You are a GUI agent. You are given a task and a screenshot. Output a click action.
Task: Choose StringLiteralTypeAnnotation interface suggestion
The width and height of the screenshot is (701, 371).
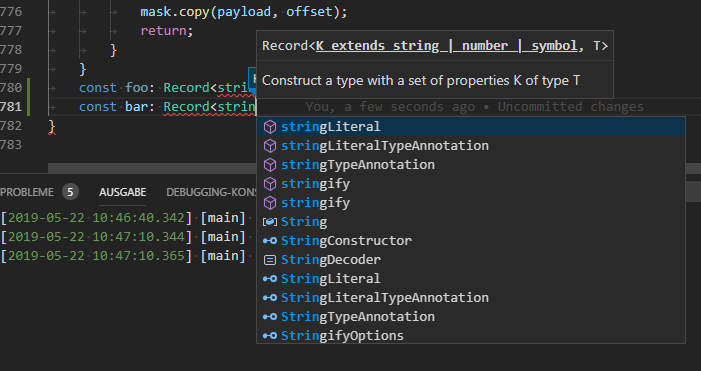click(471, 298)
